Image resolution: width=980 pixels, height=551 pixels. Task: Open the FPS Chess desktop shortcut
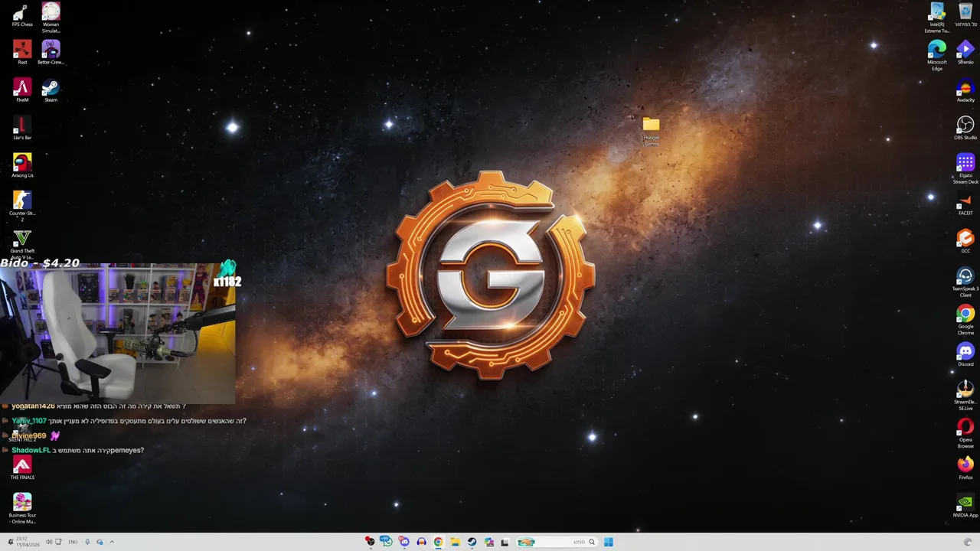click(22, 16)
